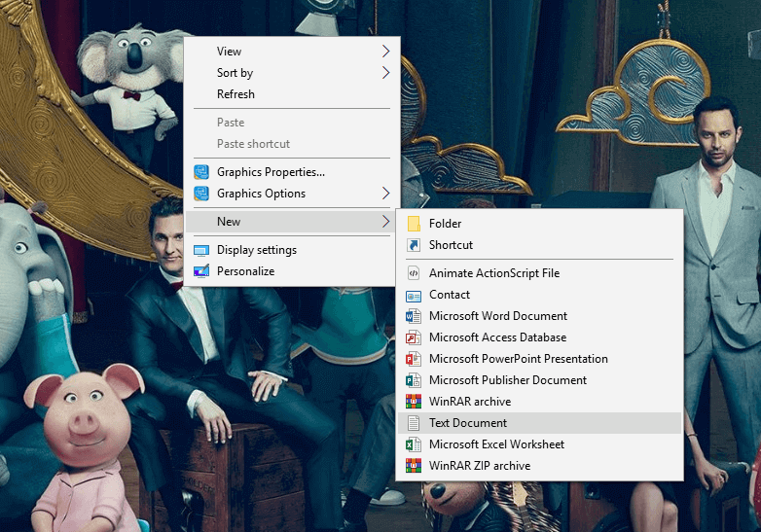Open Graphics Properties... entry
The height and width of the screenshot is (532, 761).
point(292,172)
